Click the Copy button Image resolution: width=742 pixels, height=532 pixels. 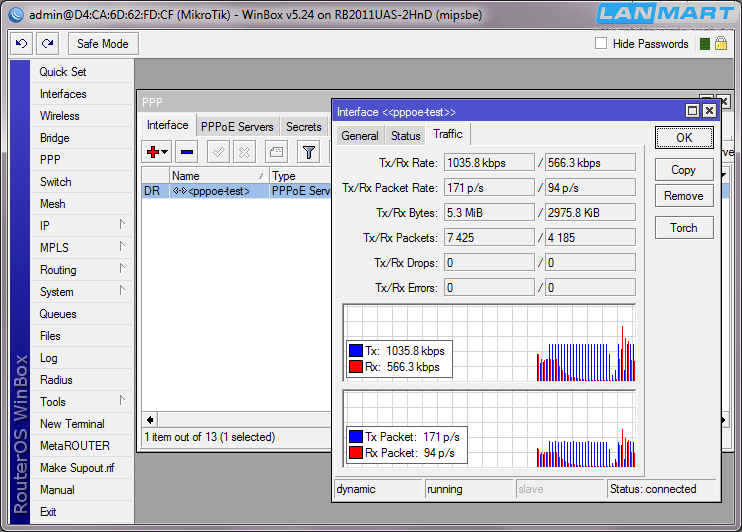pyautogui.click(x=684, y=170)
